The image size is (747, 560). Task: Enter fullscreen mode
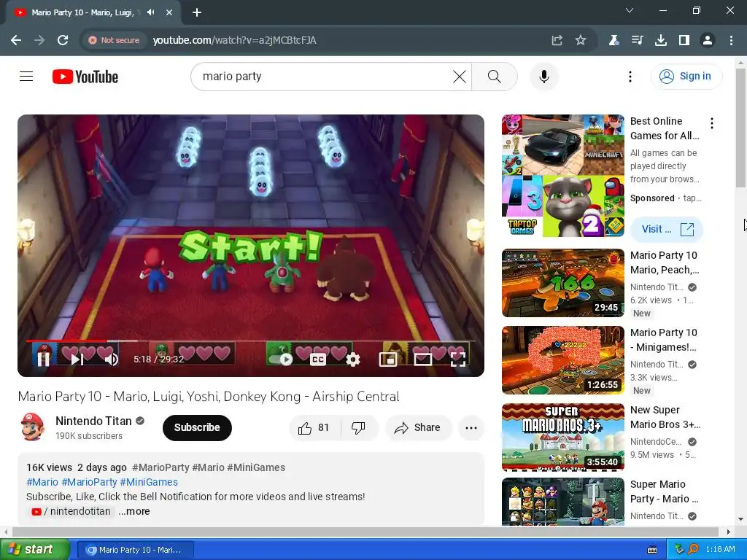(458, 359)
